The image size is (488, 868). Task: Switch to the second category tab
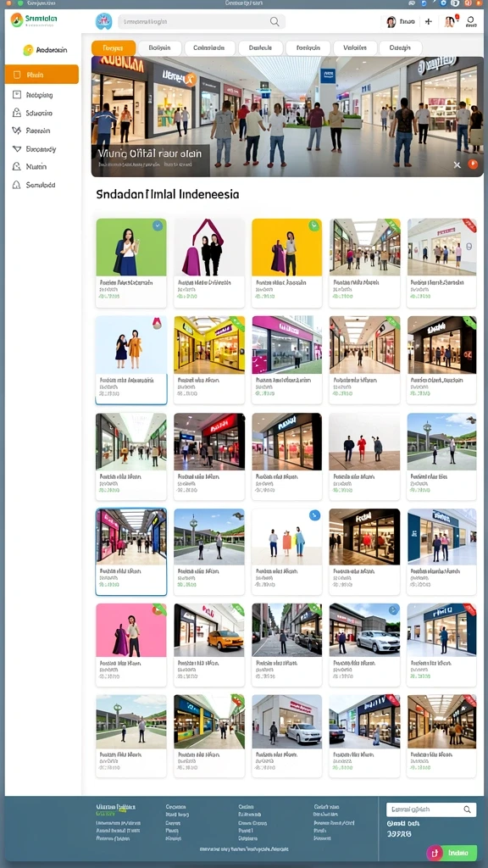(x=160, y=47)
